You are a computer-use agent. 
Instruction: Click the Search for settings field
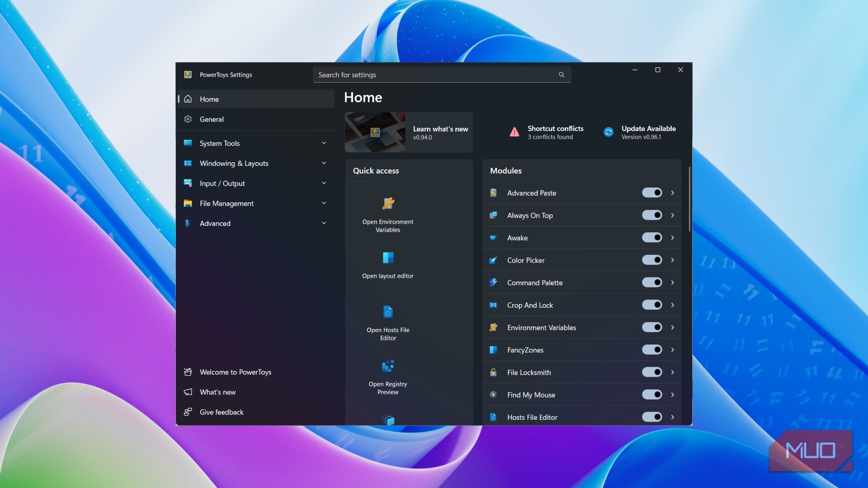tap(442, 75)
